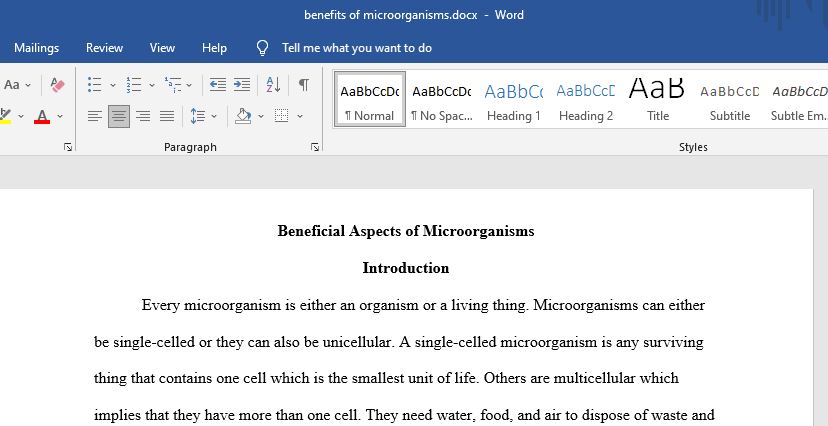The width and height of the screenshot is (828, 426).
Task: Click the Shading paint bucket icon
Action: click(x=243, y=116)
